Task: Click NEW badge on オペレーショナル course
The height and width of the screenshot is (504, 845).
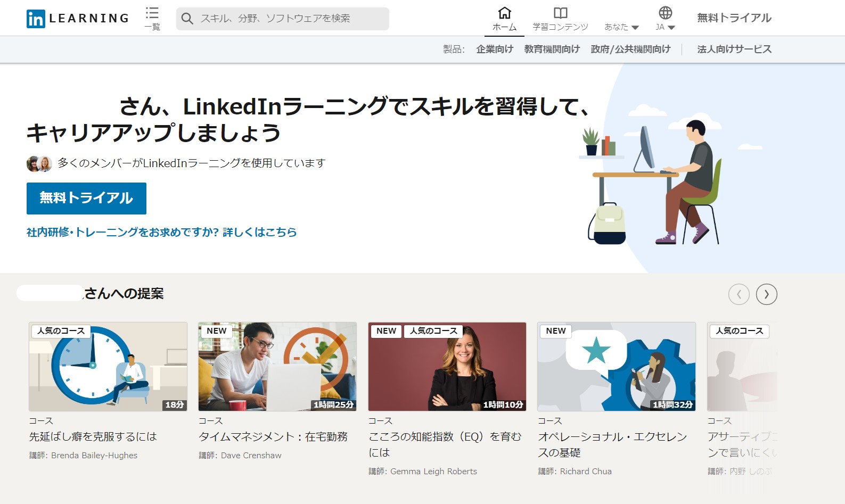Action: click(x=556, y=331)
